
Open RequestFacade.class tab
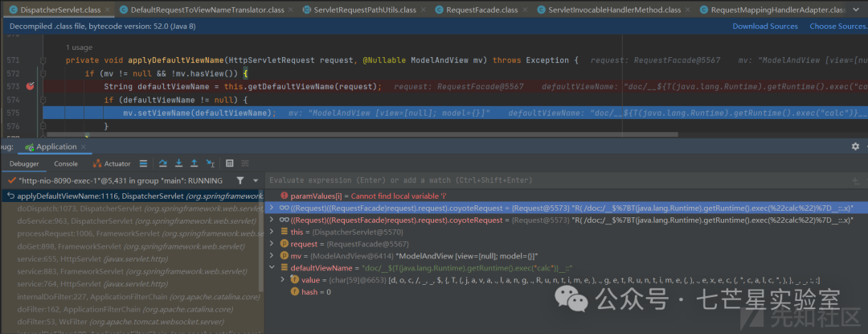(x=481, y=10)
